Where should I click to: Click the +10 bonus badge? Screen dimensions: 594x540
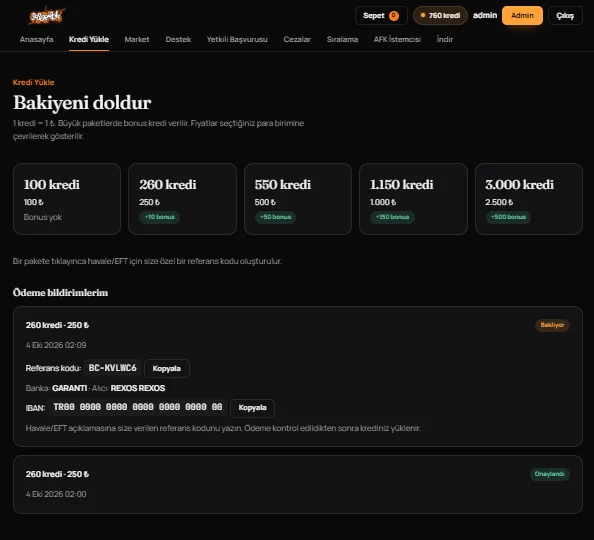159,217
